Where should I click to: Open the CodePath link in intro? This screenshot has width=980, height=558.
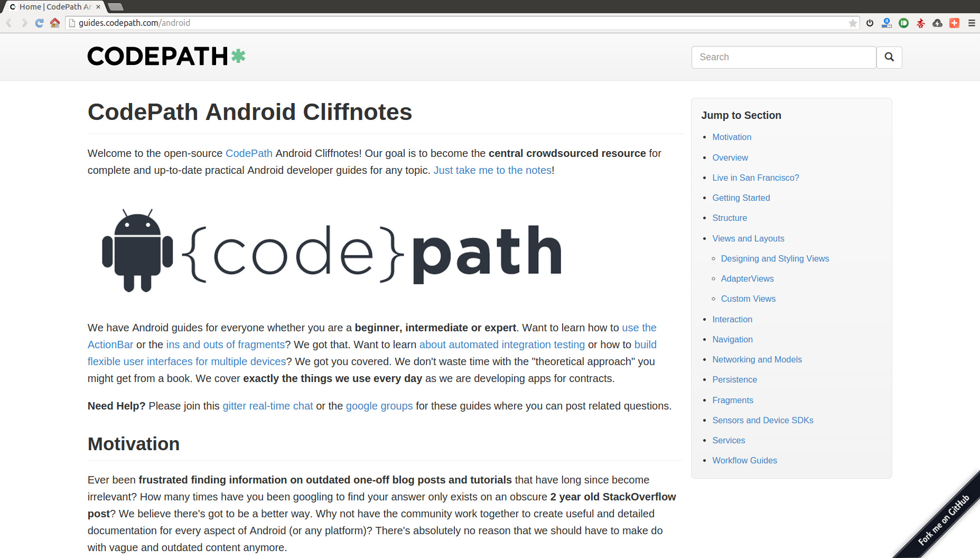tap(249, 153)
